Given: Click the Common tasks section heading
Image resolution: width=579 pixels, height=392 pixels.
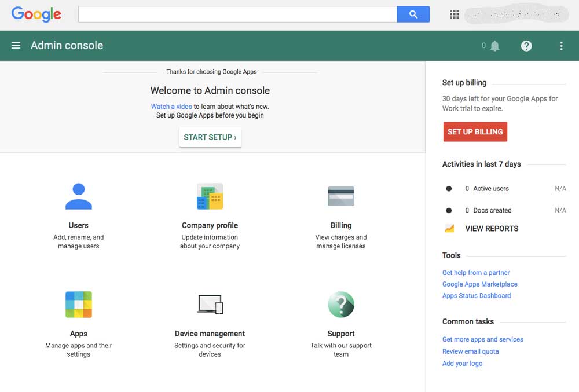Looking at the screenshot, I should [x=468, y=321].
